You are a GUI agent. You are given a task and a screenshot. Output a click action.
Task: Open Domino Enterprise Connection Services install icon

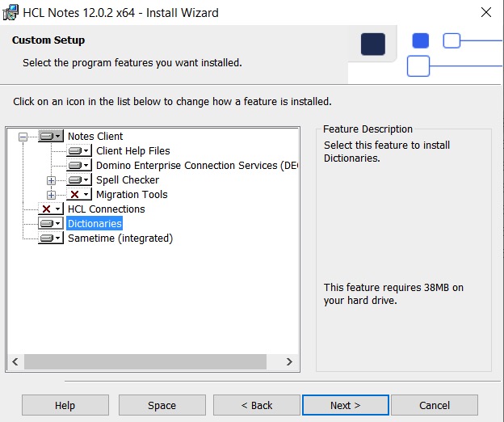tap(78, 166)
